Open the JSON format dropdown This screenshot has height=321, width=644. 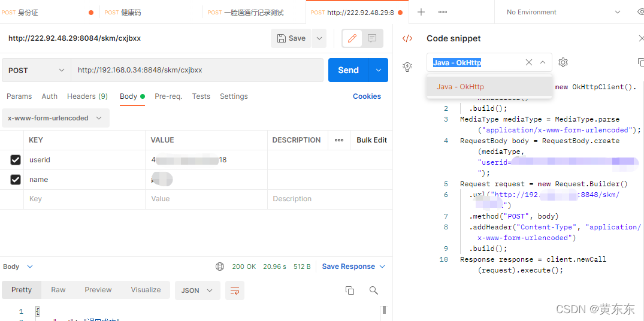(198, 290)
